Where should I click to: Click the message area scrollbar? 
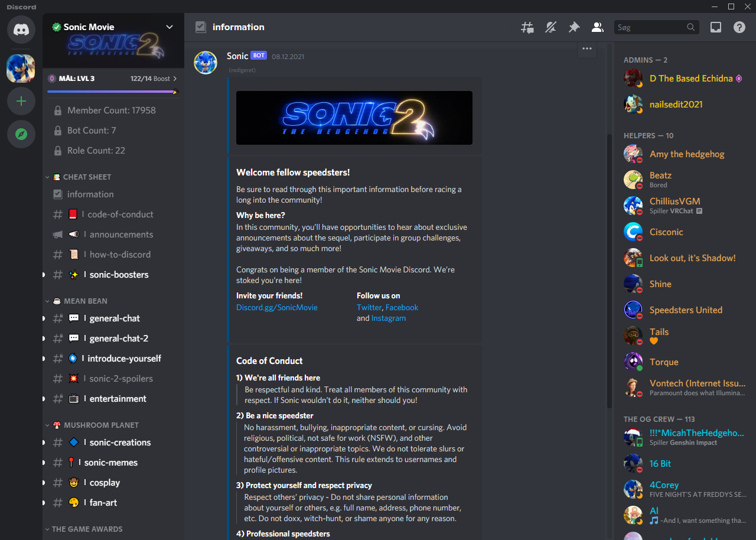pyautogui.click(x=610, y=271)
